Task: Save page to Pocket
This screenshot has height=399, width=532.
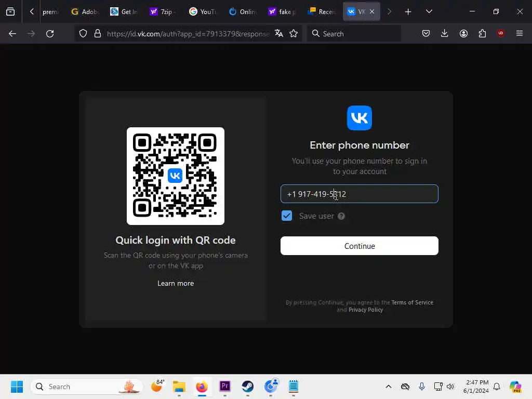Action: 426,33
